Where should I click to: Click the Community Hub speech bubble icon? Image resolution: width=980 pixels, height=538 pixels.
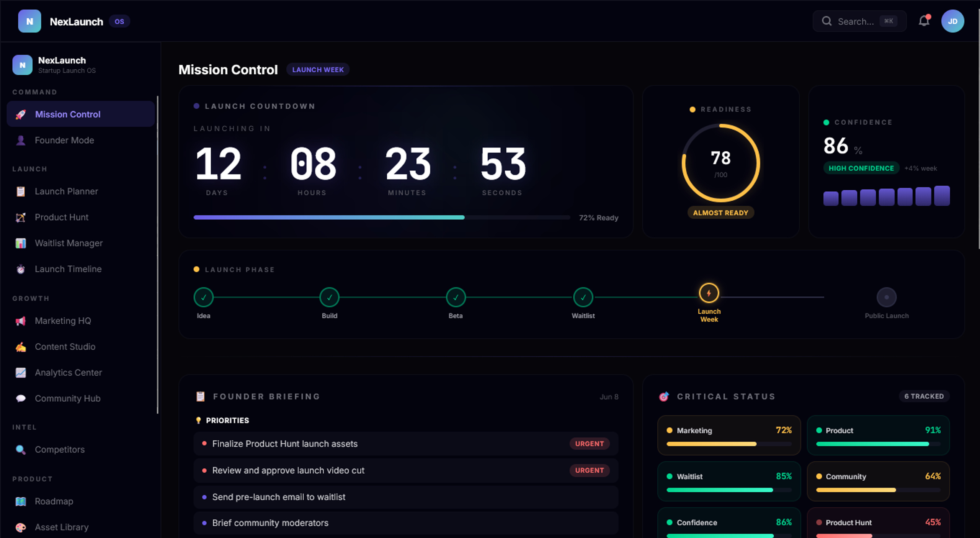point(21,399)
